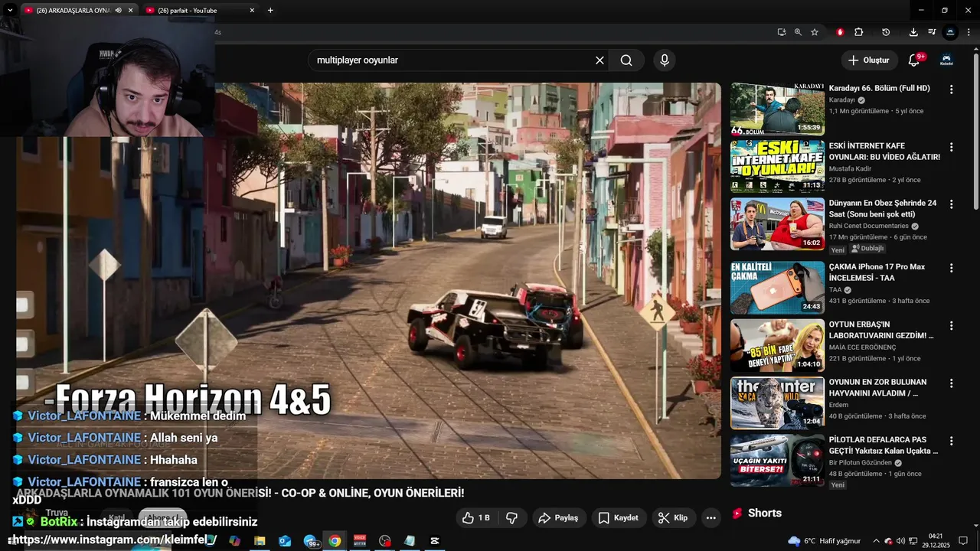
Task: Open the weather widget 6°C Hafif yağmur
Action: (x=824, y=541)
